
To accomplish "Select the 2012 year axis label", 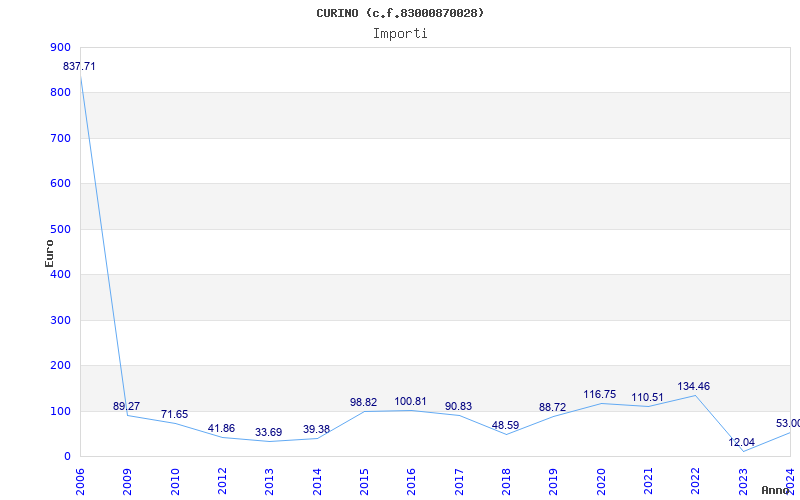I will [x=222, y=482].
